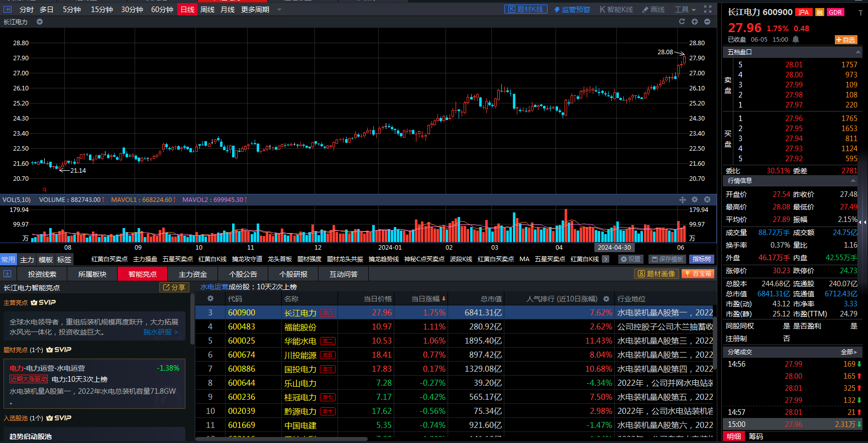Open 主力资金 tab
The width and height of the screenshot is (868, 443).
193,274
